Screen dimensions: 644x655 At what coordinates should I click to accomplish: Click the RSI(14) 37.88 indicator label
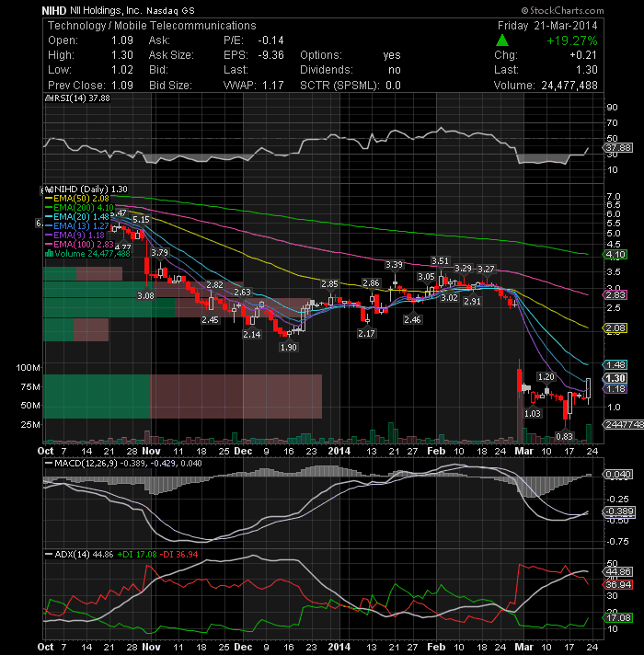81,98
